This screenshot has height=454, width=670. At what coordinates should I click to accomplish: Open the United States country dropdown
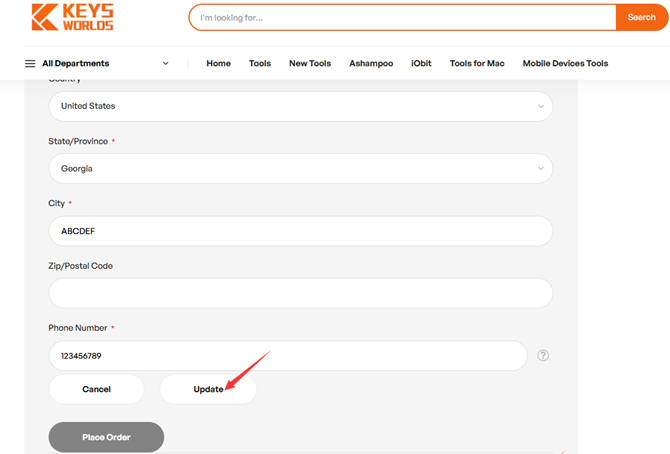point(301,106)
